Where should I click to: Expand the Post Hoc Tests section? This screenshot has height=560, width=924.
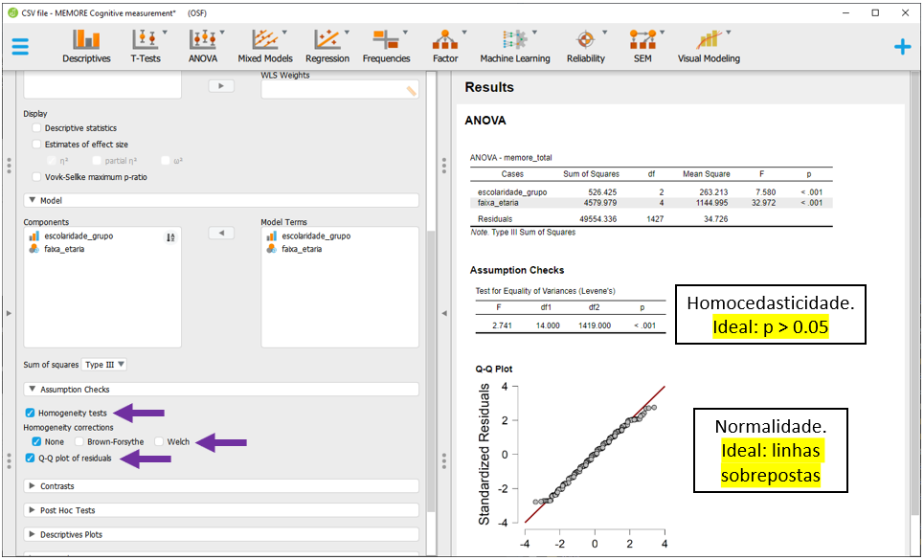pos(221,510)
